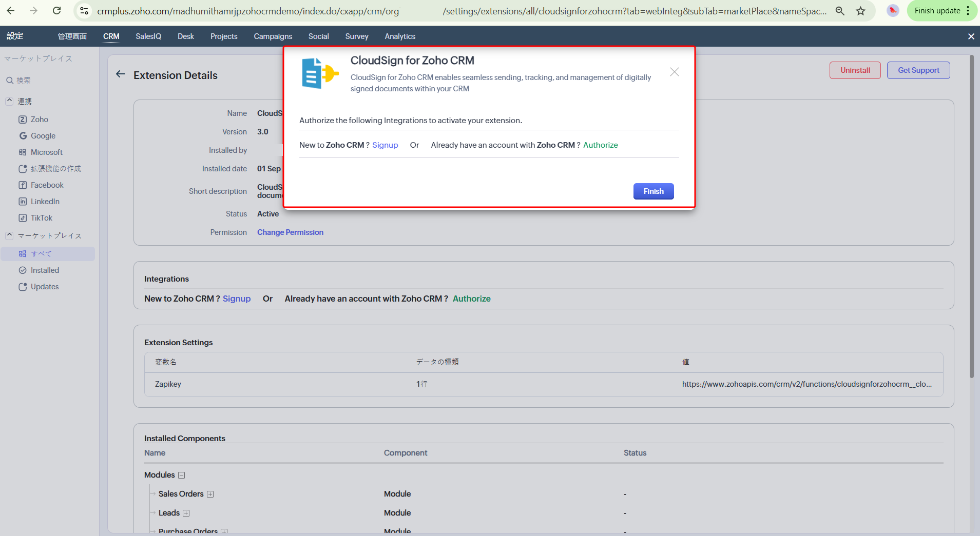Open Google integration in sidebar
The image size is (980, 536).
[x=43, y=136]
